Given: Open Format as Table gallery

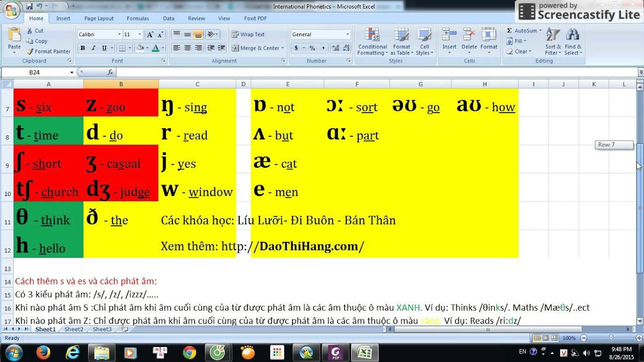Looking at the screenshot, I should 401,42.
